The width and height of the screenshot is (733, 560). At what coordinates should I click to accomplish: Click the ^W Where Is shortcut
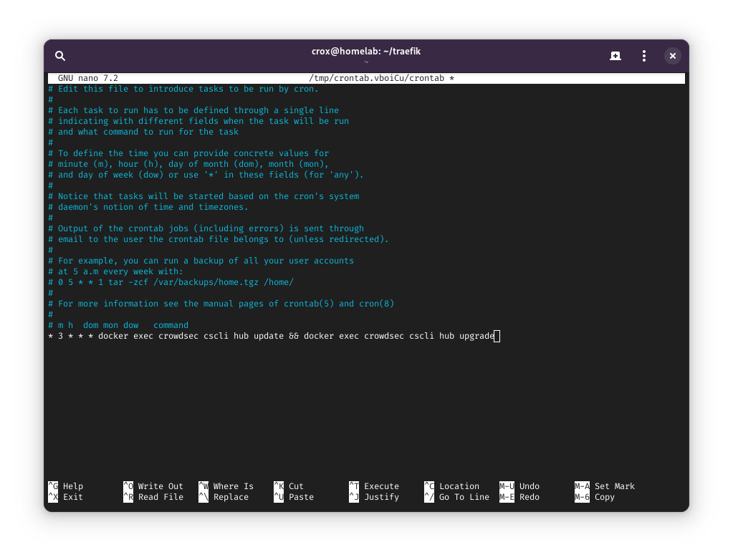[226, 486]
